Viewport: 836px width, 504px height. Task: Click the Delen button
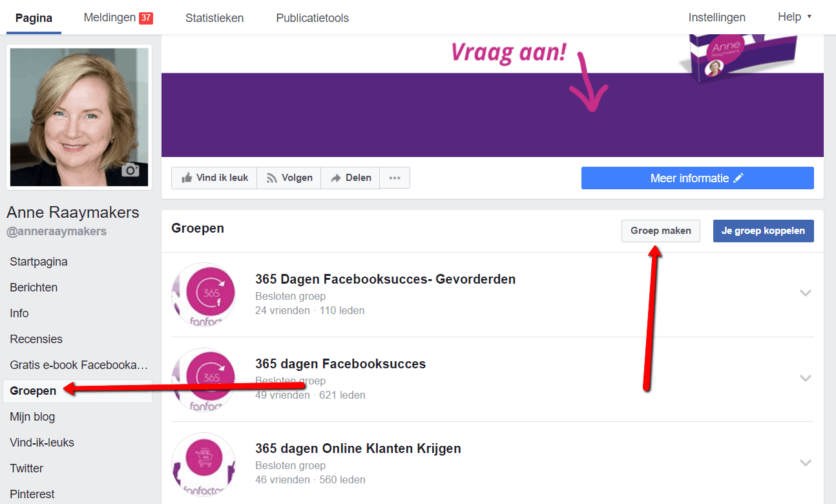(350, 178)
